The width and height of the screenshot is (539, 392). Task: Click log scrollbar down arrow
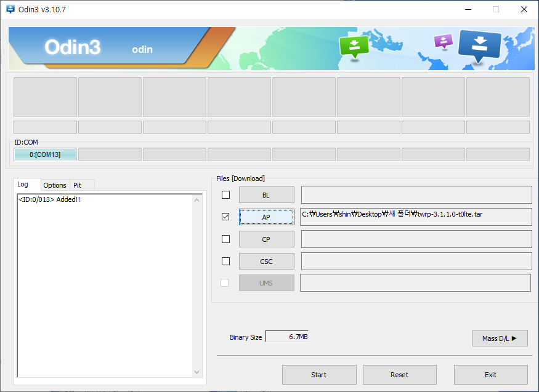coord(197,372)
